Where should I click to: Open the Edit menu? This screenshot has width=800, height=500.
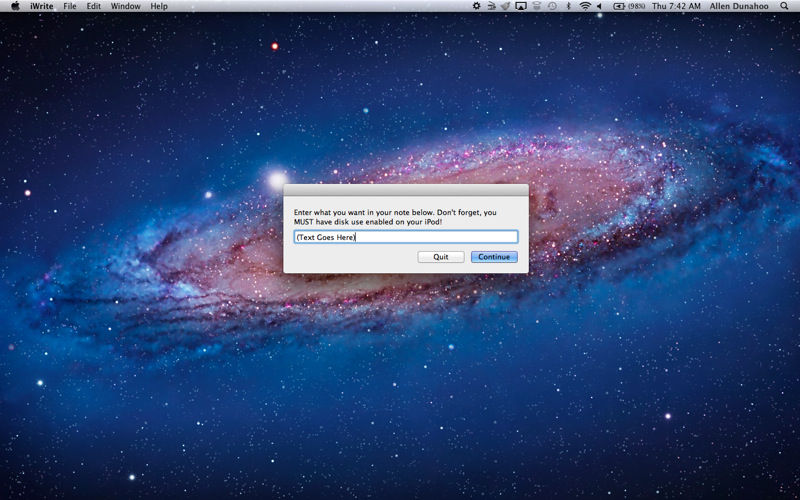coord(93,6)
